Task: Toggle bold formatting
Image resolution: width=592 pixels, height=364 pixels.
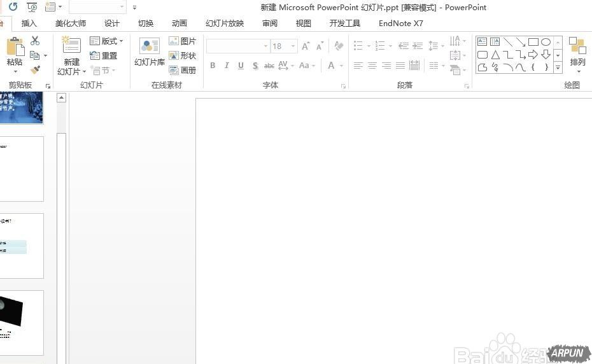Action: click(x=213, y=66)
